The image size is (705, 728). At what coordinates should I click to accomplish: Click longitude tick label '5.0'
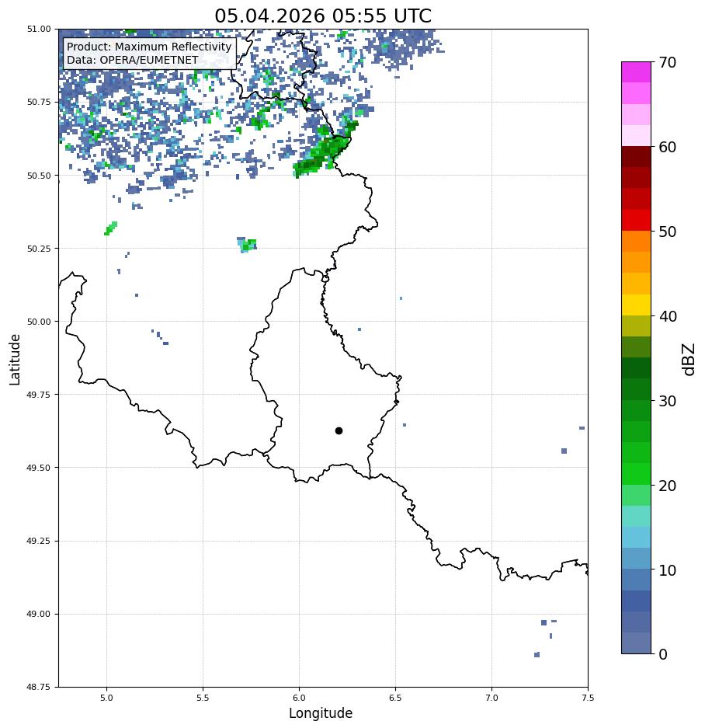[x=106, y=698]
